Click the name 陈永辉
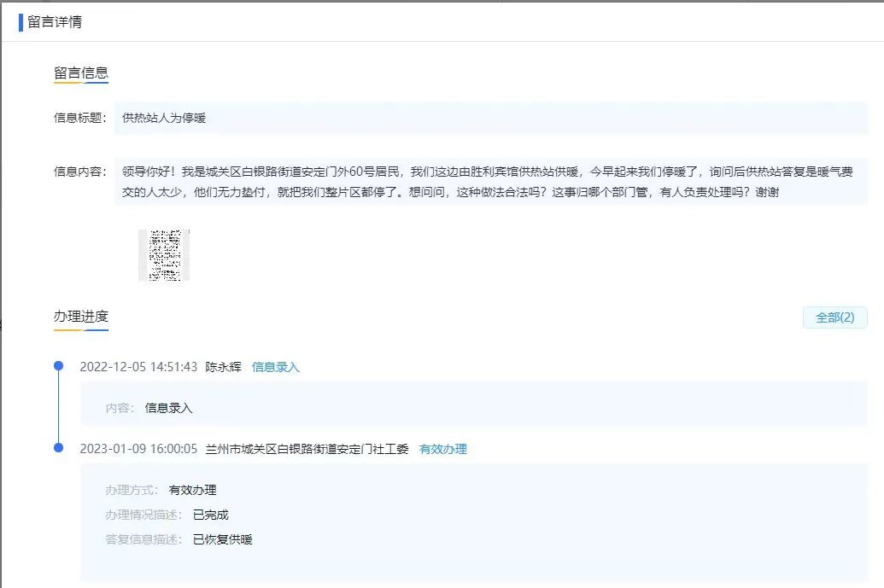 pyautogui.click(x=223, y=367)
